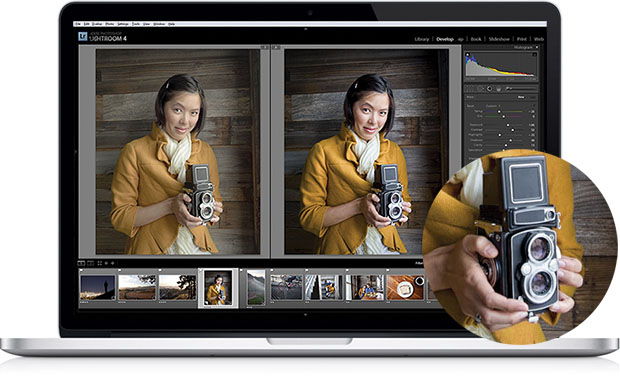Viewport: 620px width, 379px height.
Task: Toggle flag on toast and coffee thumbnail
Action: (x=388, y=270)
